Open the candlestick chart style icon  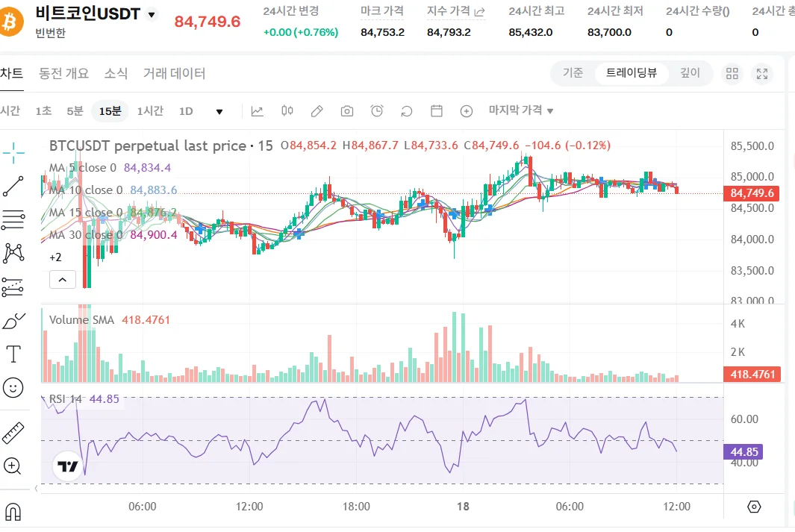pos(287,111)
